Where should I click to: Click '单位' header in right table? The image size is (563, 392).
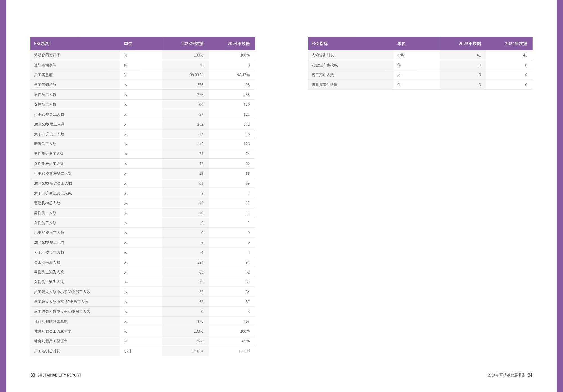401,44
